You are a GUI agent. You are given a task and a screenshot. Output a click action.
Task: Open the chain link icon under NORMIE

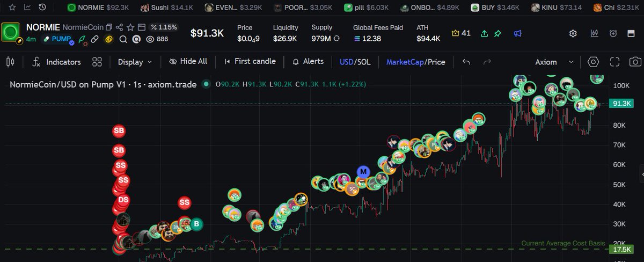pos(95,39)
